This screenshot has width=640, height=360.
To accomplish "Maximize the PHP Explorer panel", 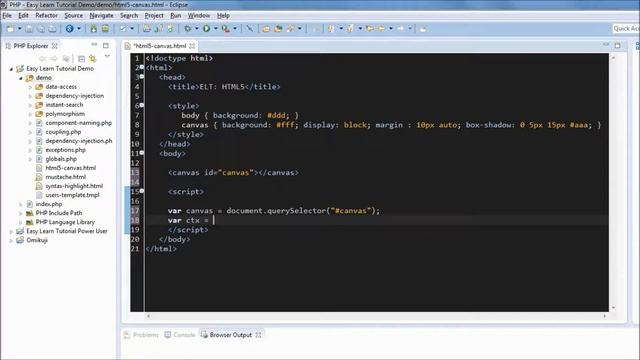I will coord(106,45).
